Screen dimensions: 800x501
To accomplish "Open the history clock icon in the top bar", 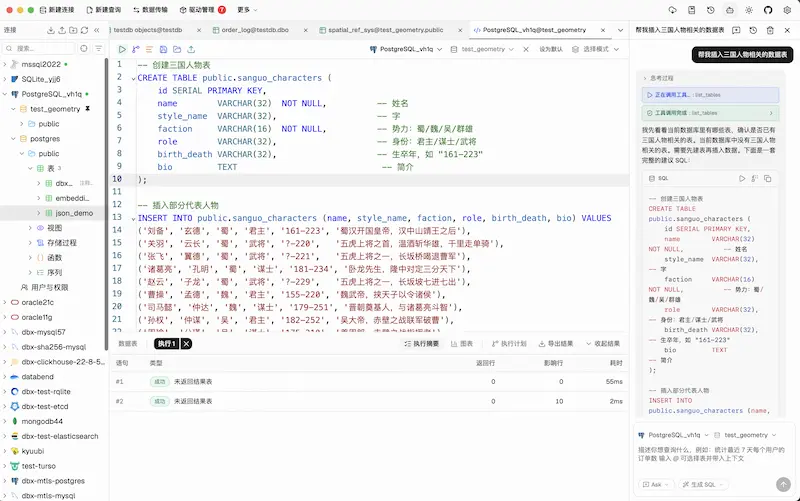I will [711, 10].
